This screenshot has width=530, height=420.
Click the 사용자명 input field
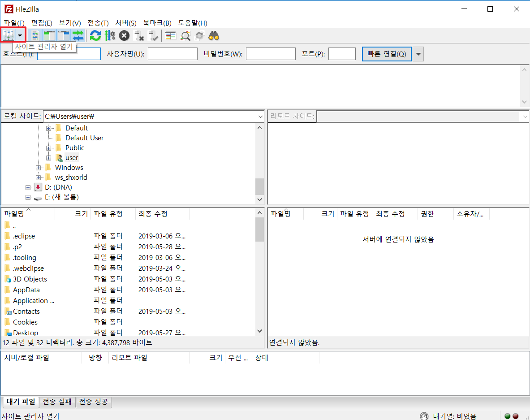coord(173,54)
